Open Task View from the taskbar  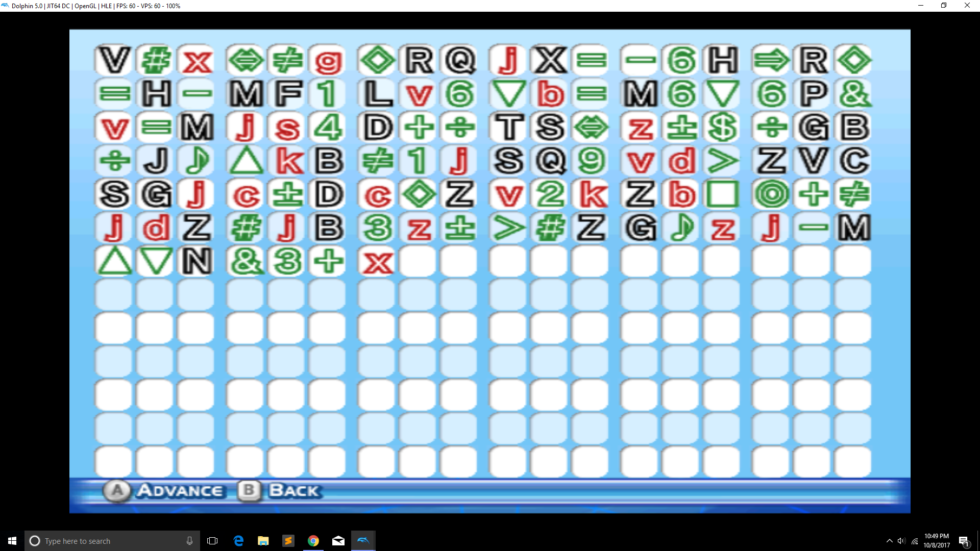coord(212,541)
